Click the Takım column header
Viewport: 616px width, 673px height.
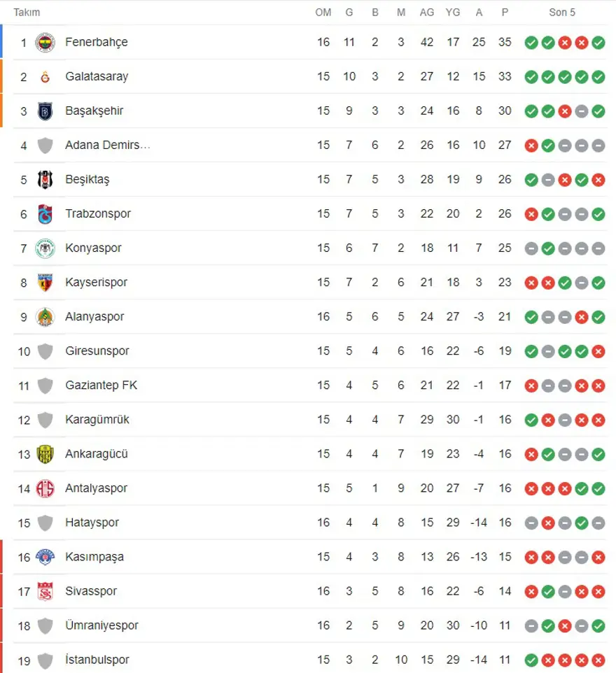click(x=27, y=12)
